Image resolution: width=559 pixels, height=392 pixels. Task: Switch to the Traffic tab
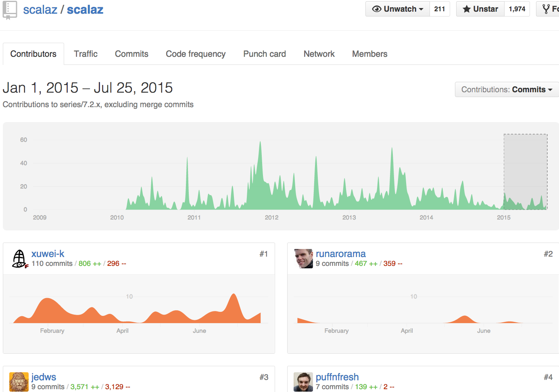(x=86, y=54)
